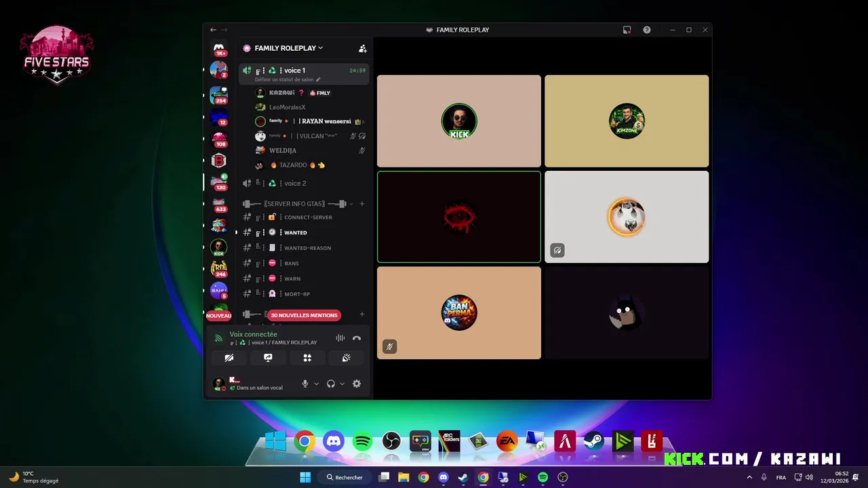The width and height of the screenshot is (868, 488).
Task: Focus the KICK avatar video tile
Action: click(459, 121)
